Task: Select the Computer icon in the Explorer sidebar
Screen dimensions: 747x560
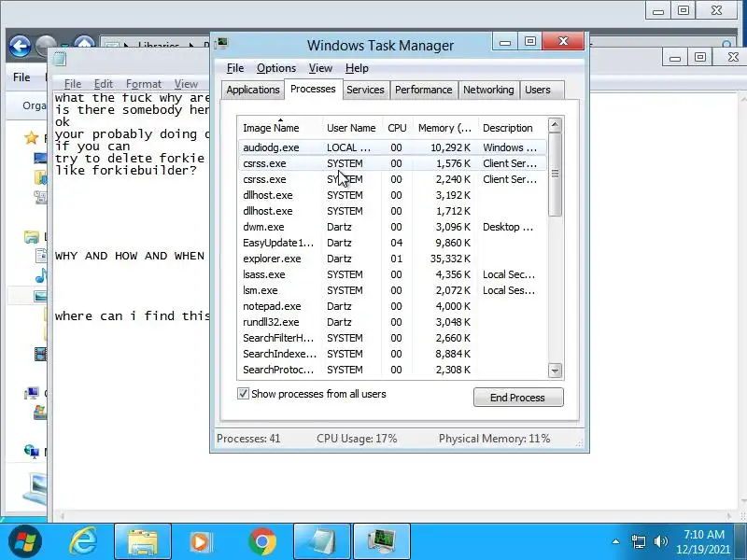Action: [x=32, y=393]
